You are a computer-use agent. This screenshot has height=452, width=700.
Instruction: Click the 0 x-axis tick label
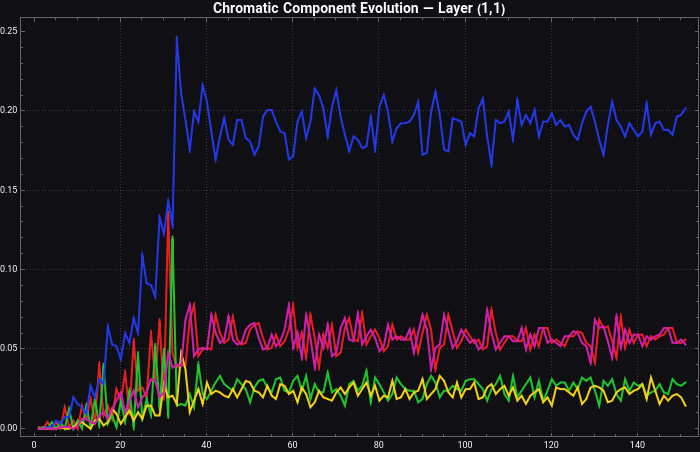tap(34, 444)
